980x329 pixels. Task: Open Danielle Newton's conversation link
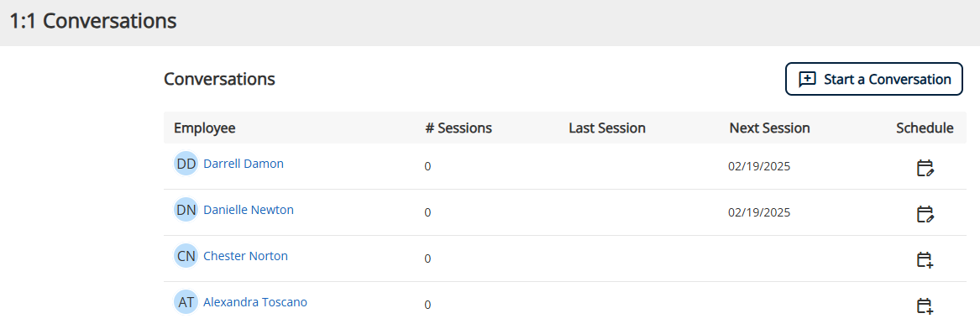pos(249,210)
